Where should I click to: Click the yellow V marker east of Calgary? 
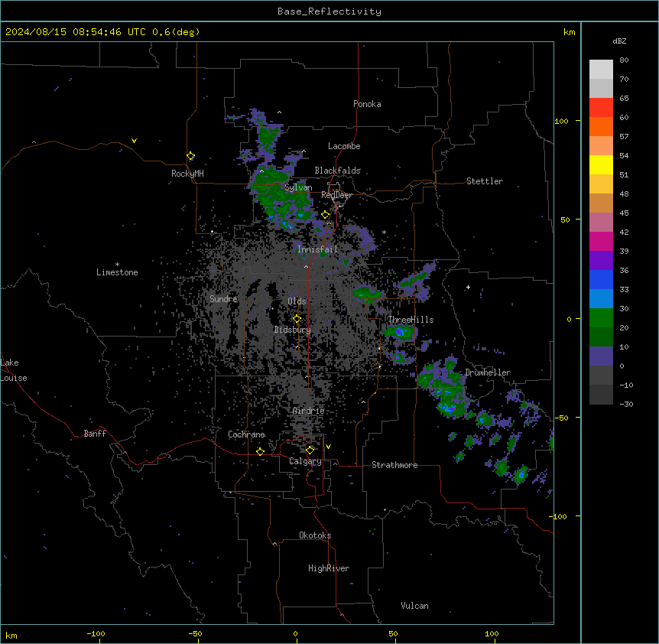pos(328,447)
